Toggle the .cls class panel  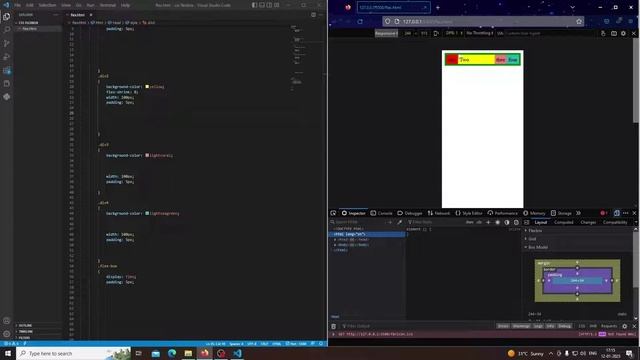pos(479,222)
